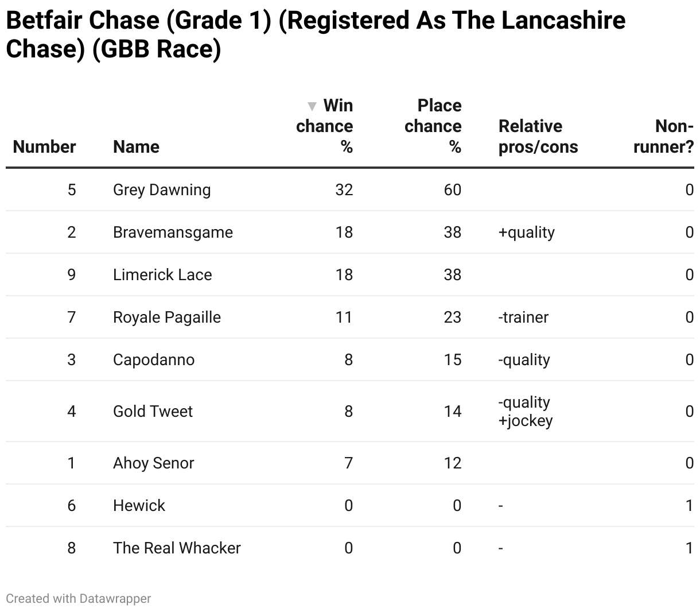Click the chart title Betfair Chase
This screenshot has width=700, height=612.
pos(316,34)
